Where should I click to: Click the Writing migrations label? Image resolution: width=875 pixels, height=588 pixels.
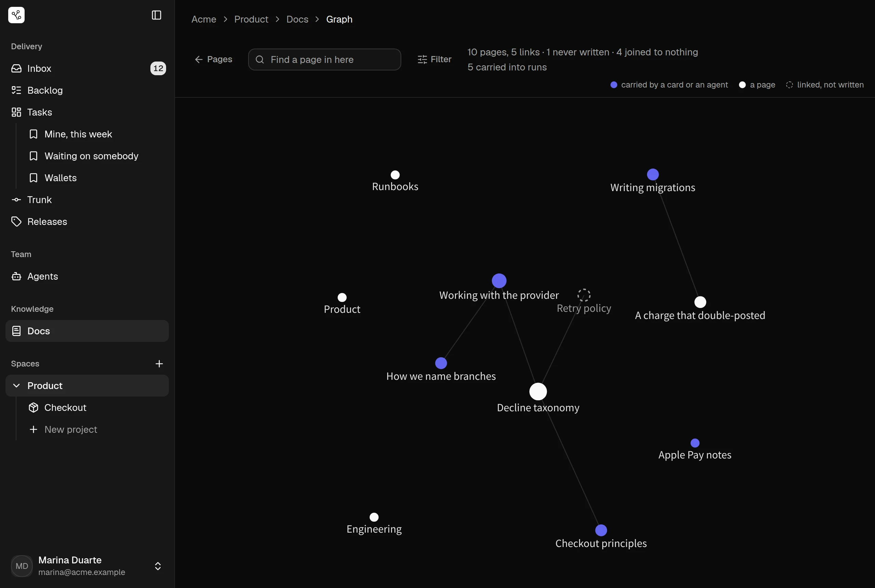[x=653, y=187]
